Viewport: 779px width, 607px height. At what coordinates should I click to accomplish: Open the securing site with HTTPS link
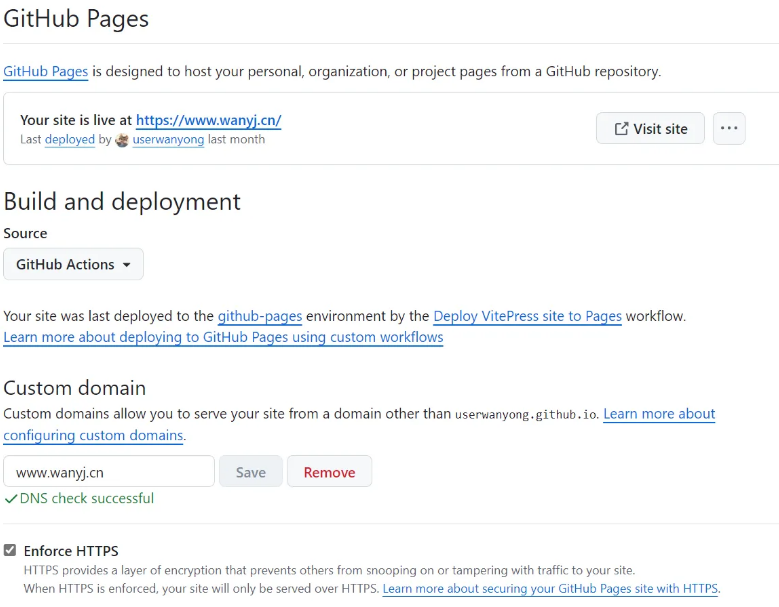(x=550, y=589)
